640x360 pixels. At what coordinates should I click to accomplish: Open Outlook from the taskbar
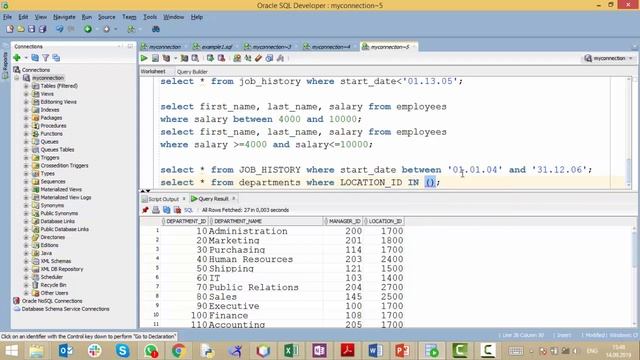tap(66, 351)
